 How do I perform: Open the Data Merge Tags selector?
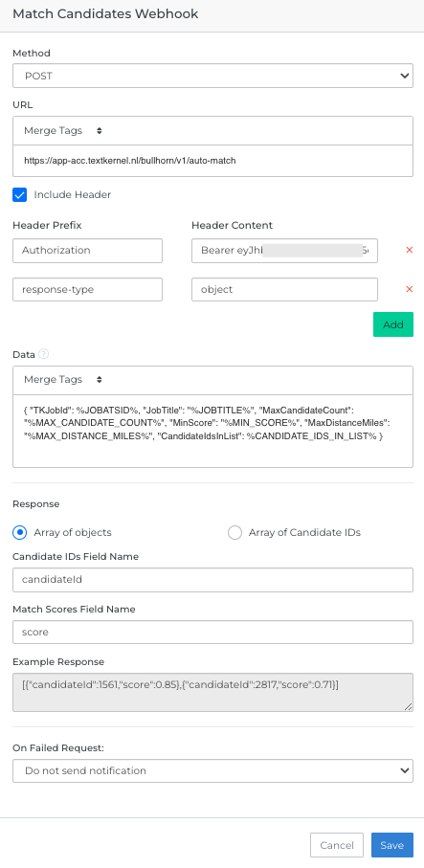pos(213,380)
